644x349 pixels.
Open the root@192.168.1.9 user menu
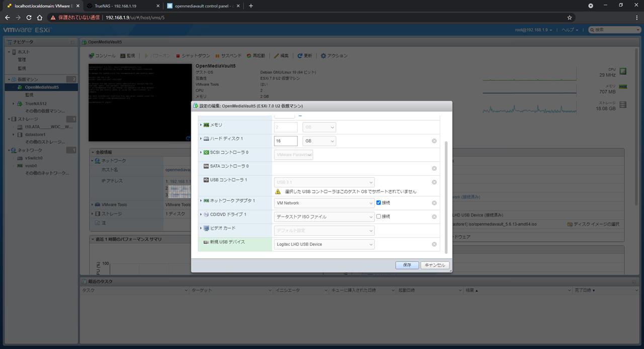click(533, 30)
